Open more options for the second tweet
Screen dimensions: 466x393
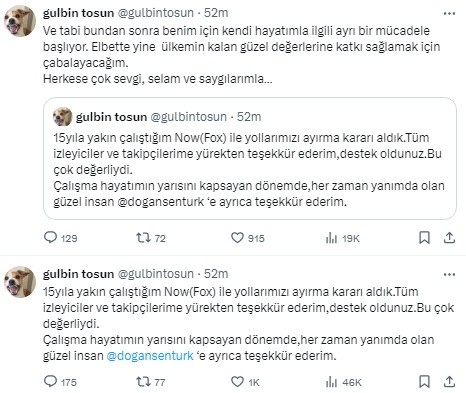click(x=449, y=275)
